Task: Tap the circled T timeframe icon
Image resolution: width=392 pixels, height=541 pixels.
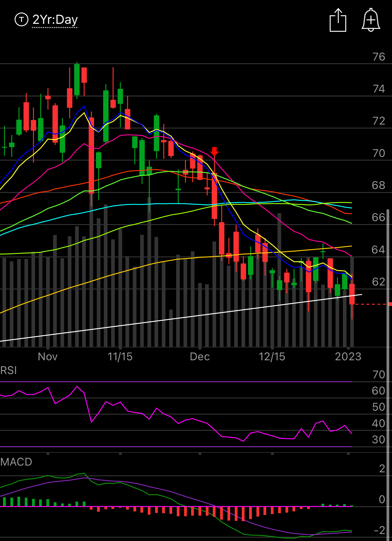Action: (21, 20)
